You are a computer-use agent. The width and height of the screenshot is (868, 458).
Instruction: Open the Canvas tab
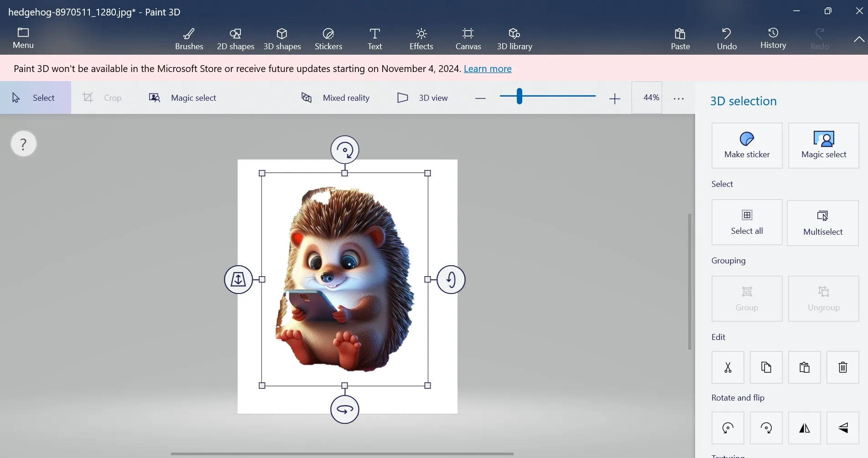coord(468,39)
